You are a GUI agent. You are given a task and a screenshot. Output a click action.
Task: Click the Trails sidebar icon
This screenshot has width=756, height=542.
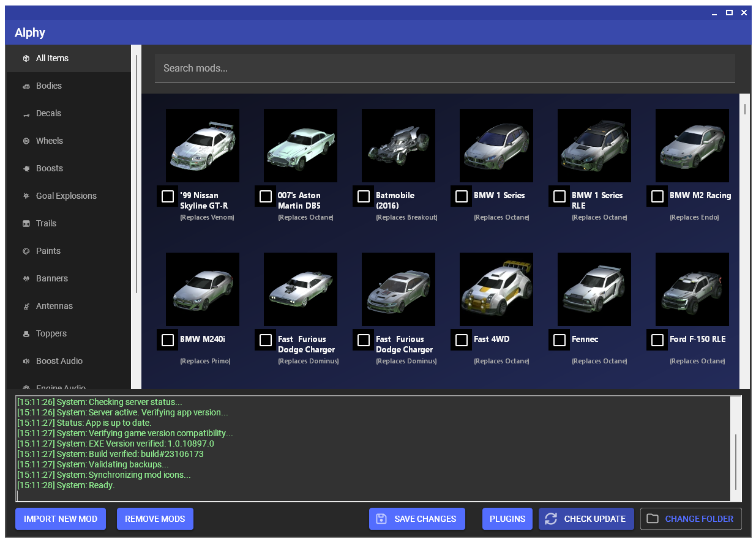tap(26, 224)
